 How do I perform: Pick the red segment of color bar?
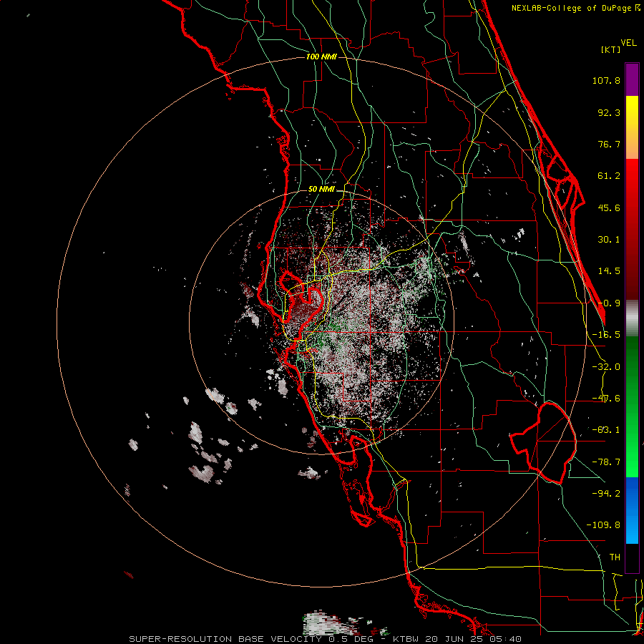tap(632, 229)
